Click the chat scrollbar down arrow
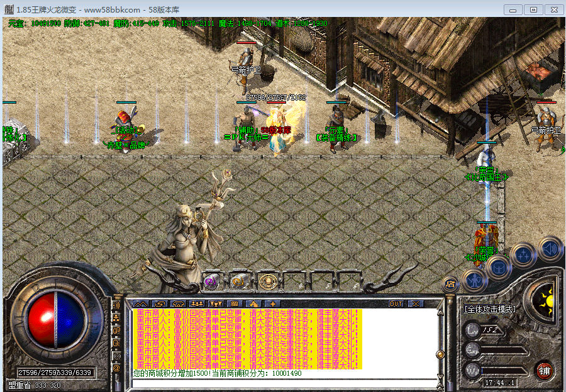This screenshot has height=392, width=566. click(440, 377)
